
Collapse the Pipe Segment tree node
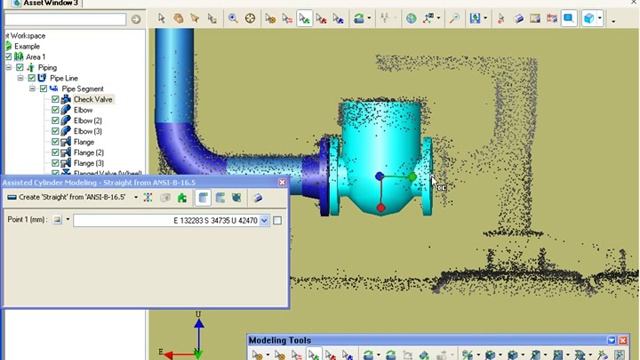32,89
